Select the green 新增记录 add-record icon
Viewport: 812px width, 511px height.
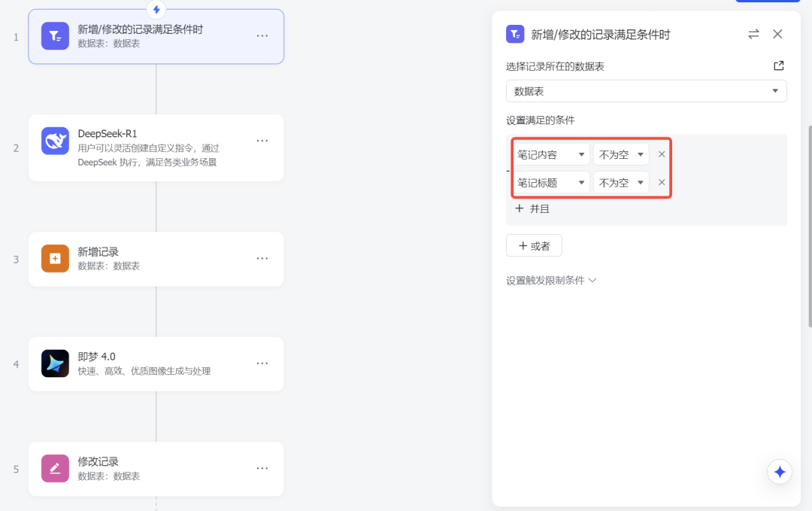coord(55,258)
